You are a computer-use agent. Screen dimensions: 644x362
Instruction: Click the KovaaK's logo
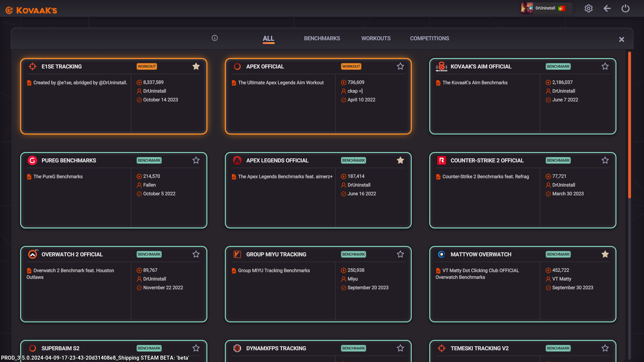[31, 10]
